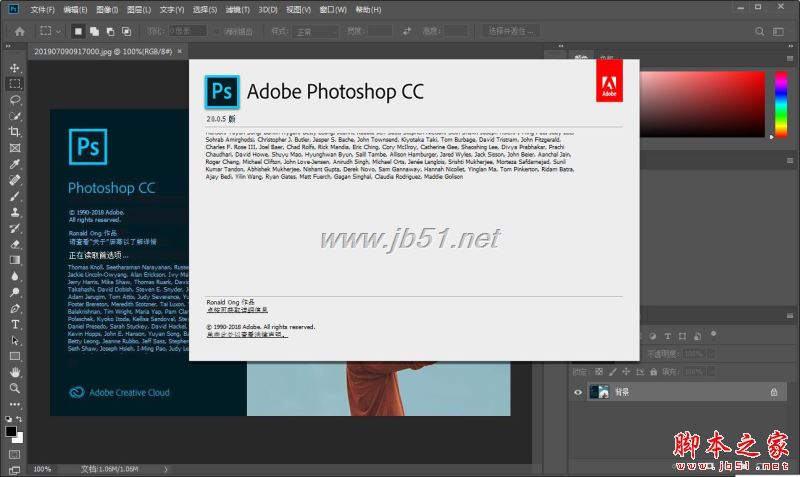Select the Eyedropper tool
This screenshot has width=800, height=477.
pyautogui.click(x=14, y=164)
